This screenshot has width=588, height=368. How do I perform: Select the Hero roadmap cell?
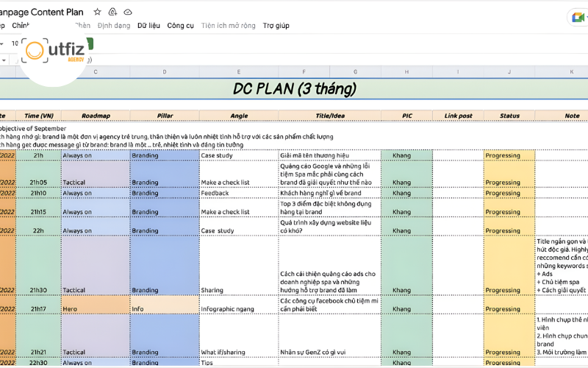(96, 305)
